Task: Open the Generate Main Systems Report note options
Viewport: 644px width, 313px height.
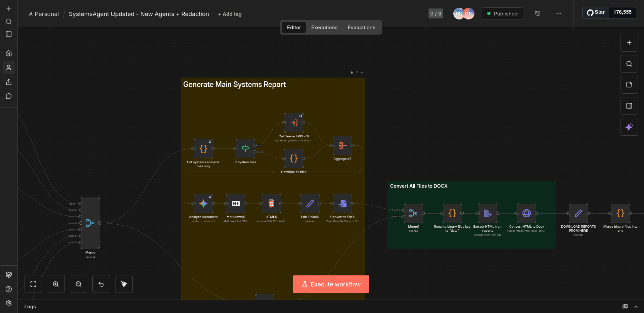Action: (362, 72)
